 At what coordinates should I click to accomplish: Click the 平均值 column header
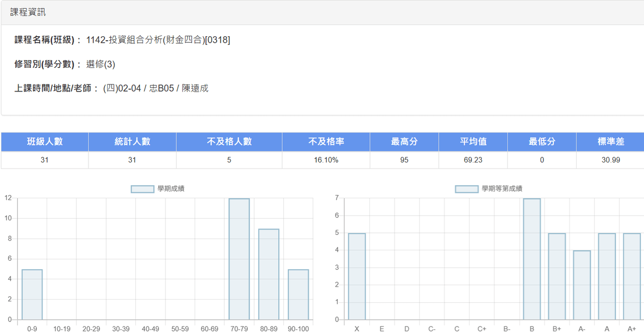coord(473,142)
